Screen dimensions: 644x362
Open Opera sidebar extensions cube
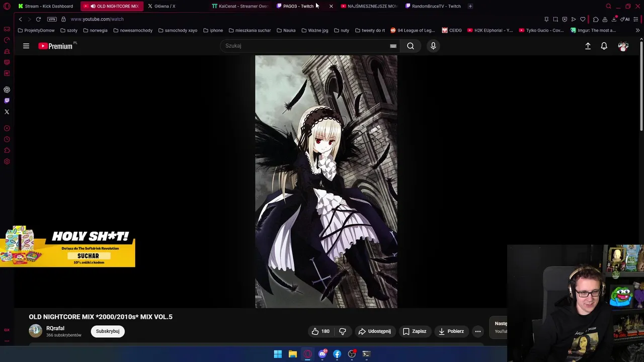pos(7,150)
